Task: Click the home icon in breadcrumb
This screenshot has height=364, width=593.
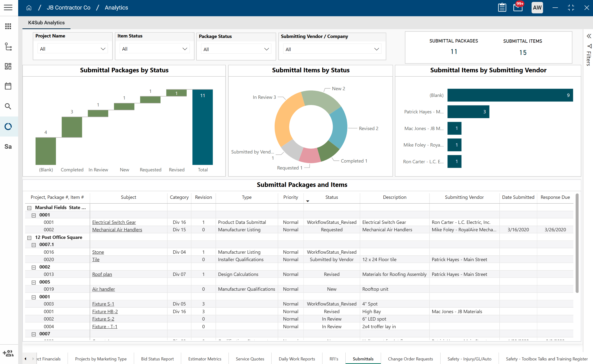Action: (29, 8)
